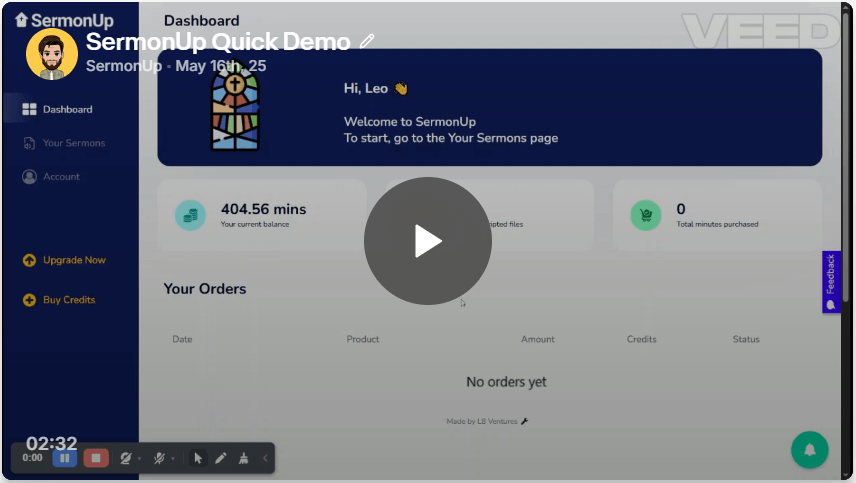This screenshot has width=856, height=483.
Task: Click the No orders yet message
Action: click(x=506, y=382)
